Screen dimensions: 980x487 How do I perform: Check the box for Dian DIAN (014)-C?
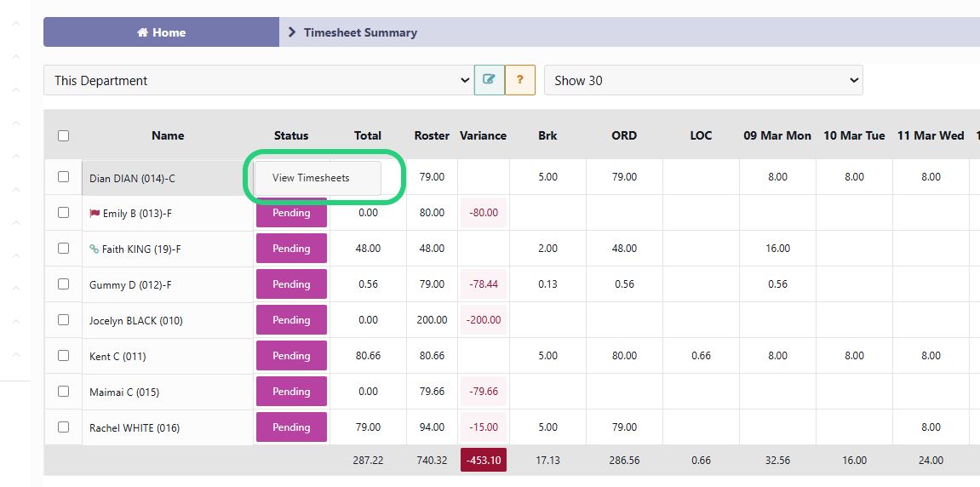pos(63,177)
